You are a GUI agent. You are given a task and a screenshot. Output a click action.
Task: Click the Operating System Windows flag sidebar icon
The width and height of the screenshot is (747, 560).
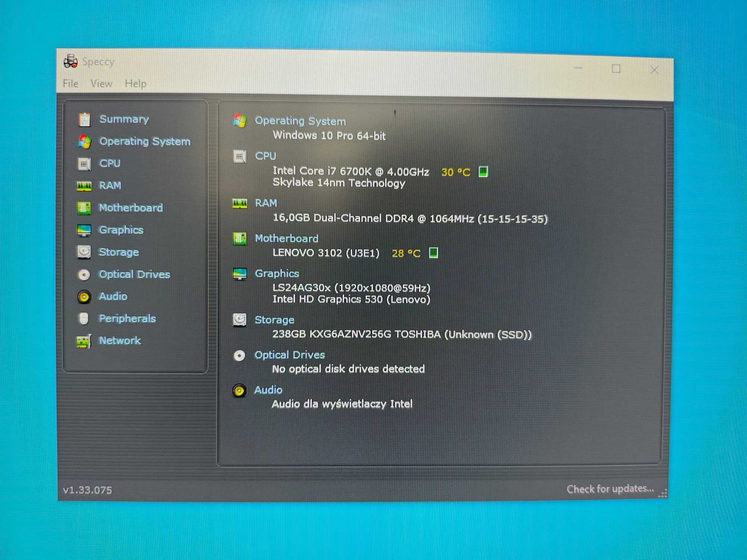click(85, 141)
